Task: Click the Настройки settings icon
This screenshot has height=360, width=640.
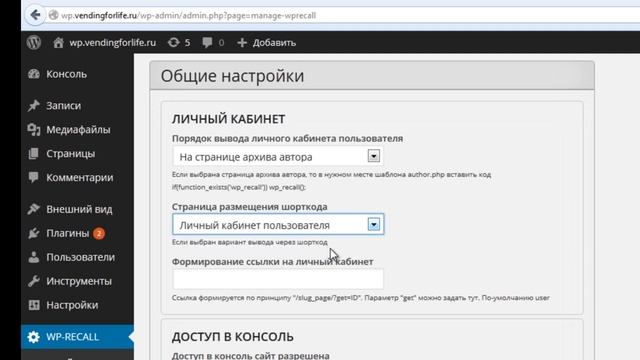Action: [34, 305]
